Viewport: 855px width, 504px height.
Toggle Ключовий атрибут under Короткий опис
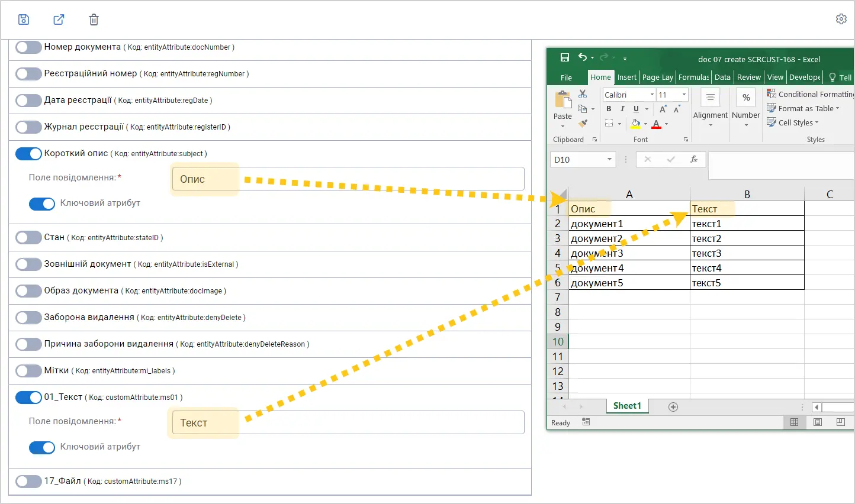42,203
